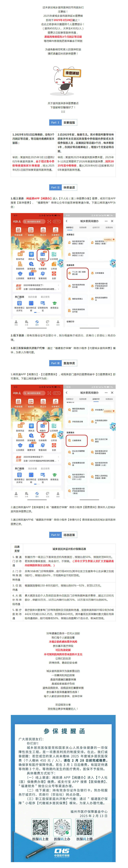Tap 就医购药 icon in Part II app screenshot
128x868 pixels.
point(20,266)
